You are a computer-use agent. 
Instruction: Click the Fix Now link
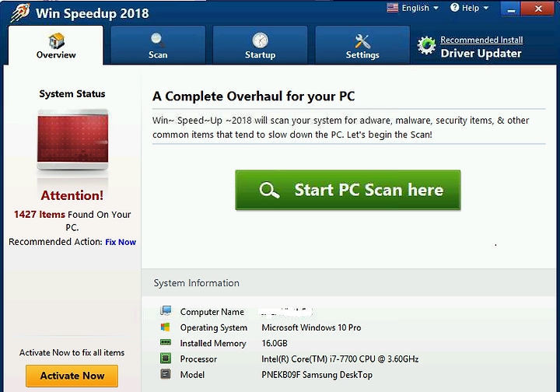[x=121, y=242]
